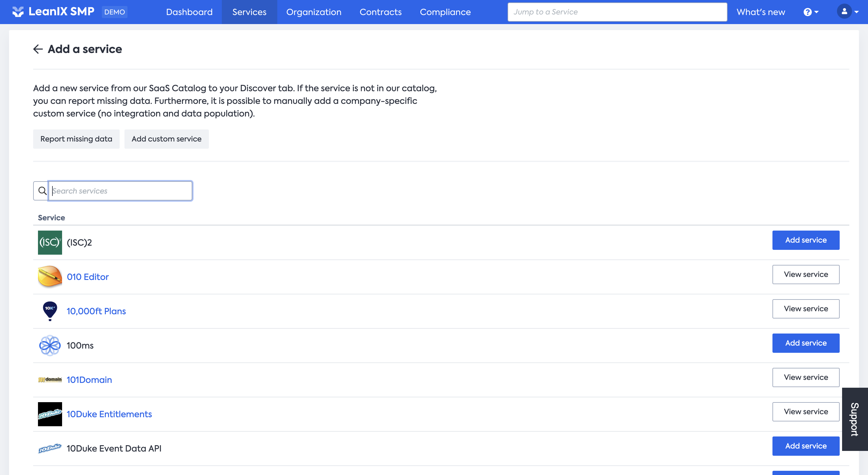Click the back arrow beside Add a service

38,49
